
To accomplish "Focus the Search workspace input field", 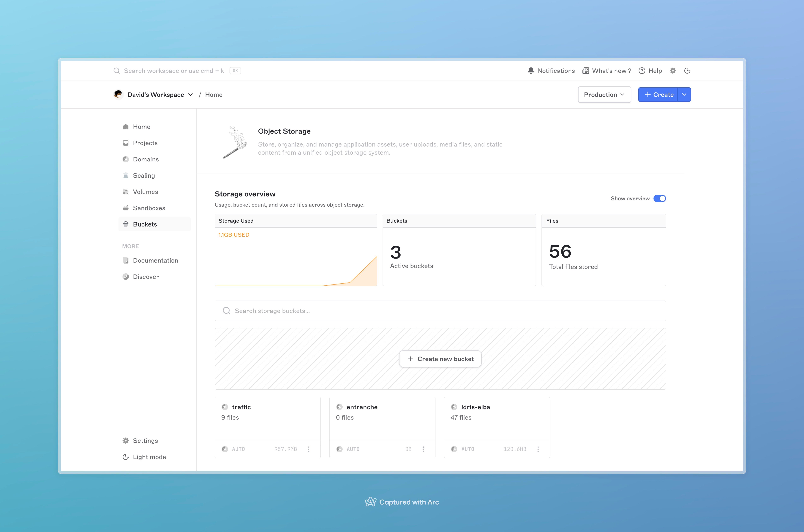I will point(174,71).
